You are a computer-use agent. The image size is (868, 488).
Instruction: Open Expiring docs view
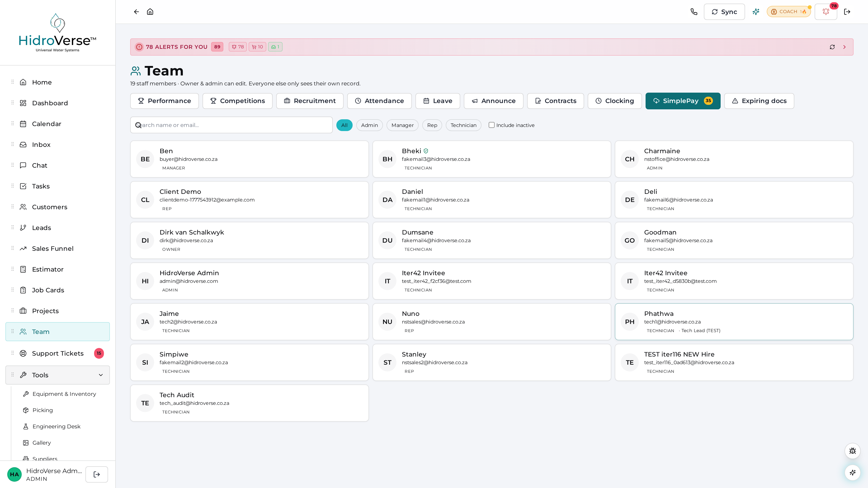pos(759,101)
